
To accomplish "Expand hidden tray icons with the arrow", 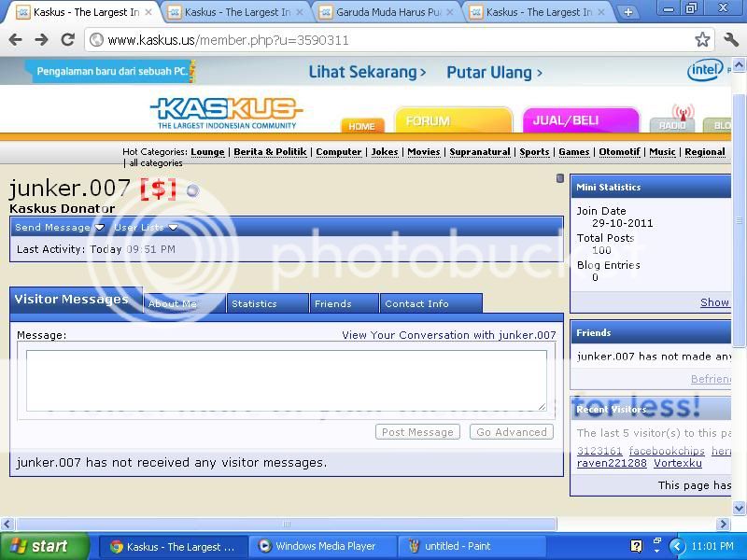I will 676,546.
